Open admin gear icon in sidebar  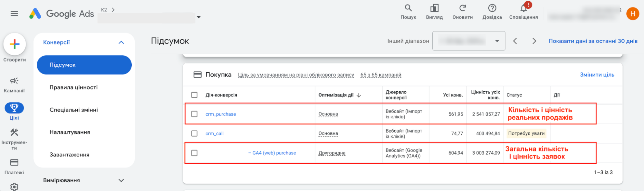(14, 186)
